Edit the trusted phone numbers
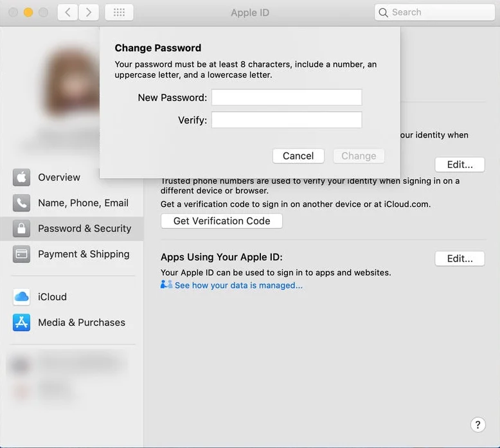500x448 pixels. click(x=460, y=165)
